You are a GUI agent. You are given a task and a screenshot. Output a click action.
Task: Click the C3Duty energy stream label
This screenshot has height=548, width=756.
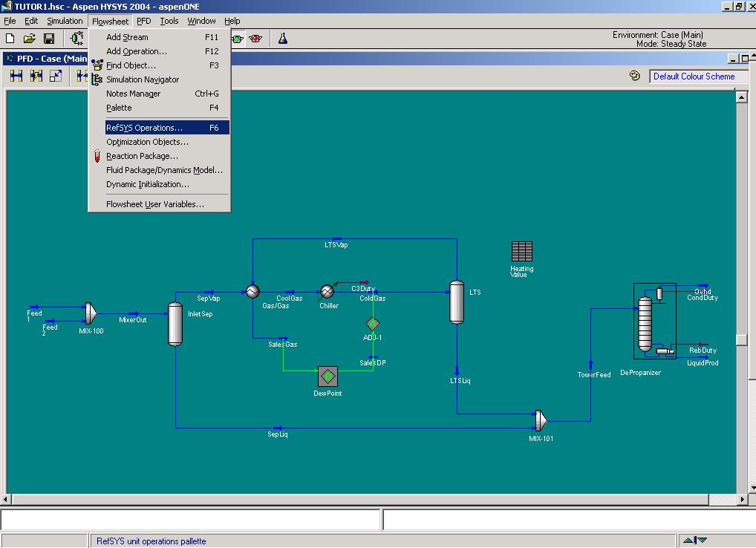(x=363, y=289)
